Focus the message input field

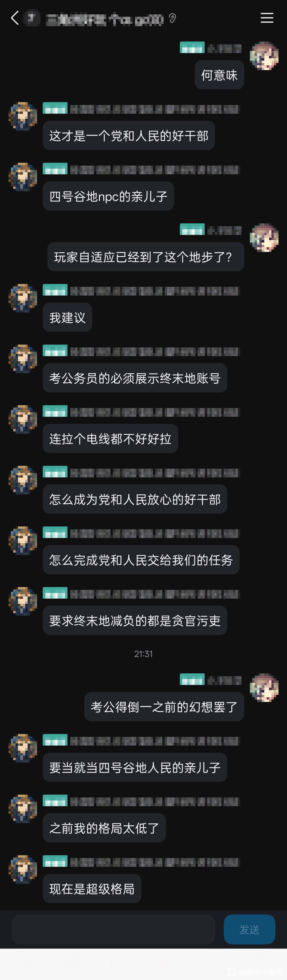click(x=113, y=929)
